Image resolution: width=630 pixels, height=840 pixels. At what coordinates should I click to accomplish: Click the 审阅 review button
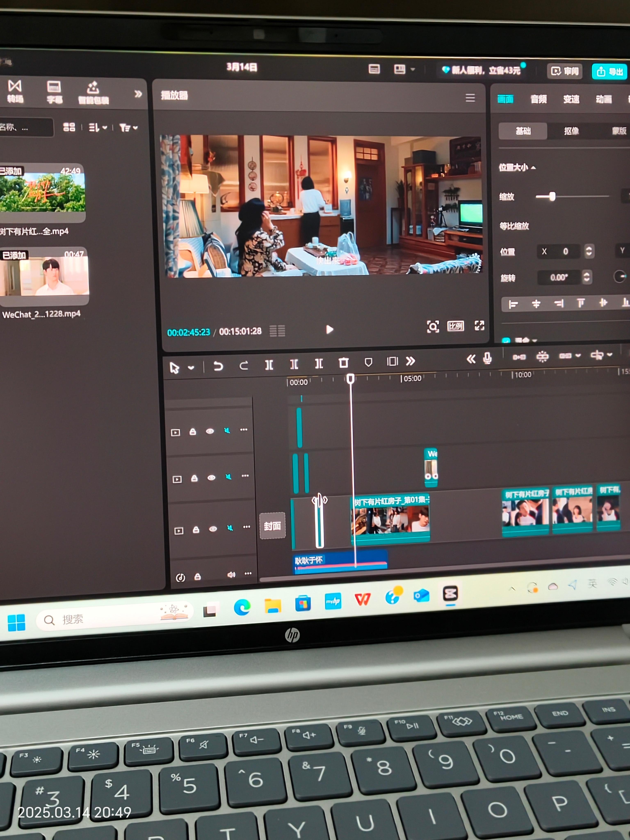[x=565, y=71]
